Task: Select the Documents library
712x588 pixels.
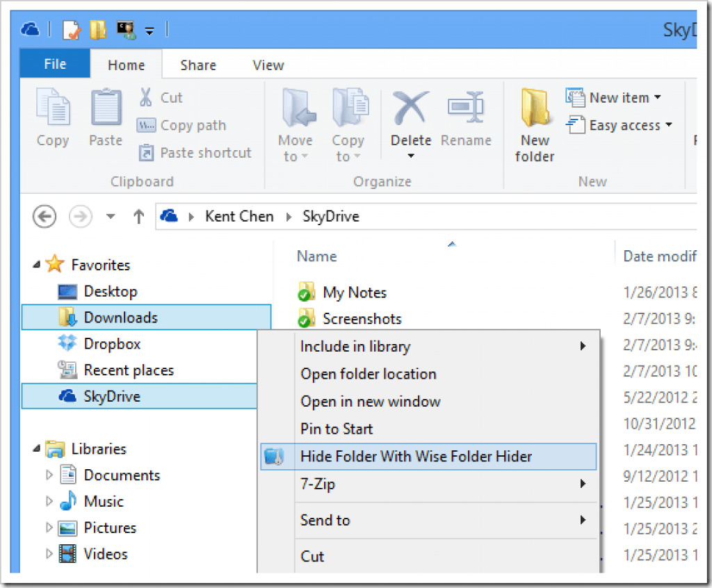Action: click(122, 475)
